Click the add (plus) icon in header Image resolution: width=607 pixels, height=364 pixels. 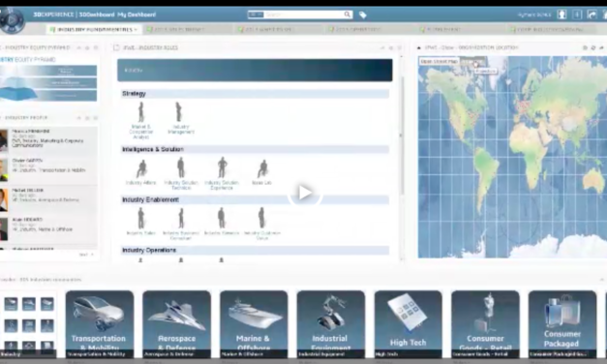(x=577, y=15)
